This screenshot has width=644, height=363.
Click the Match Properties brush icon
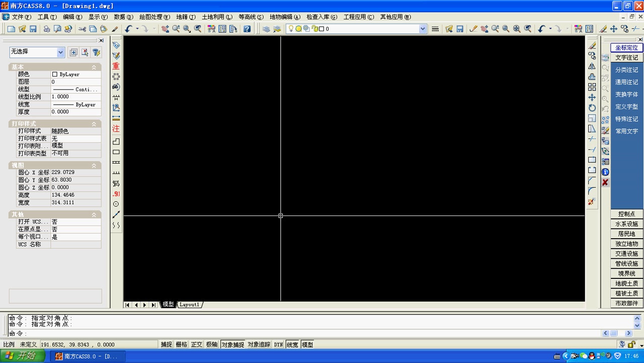coord(115,29)
